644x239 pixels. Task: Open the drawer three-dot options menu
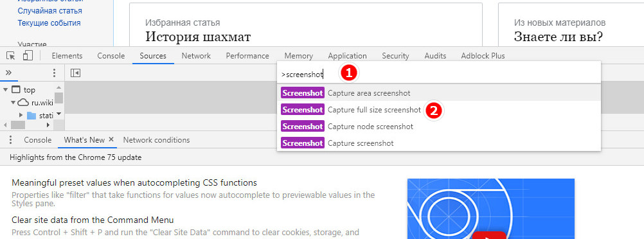tap(10, 140)
